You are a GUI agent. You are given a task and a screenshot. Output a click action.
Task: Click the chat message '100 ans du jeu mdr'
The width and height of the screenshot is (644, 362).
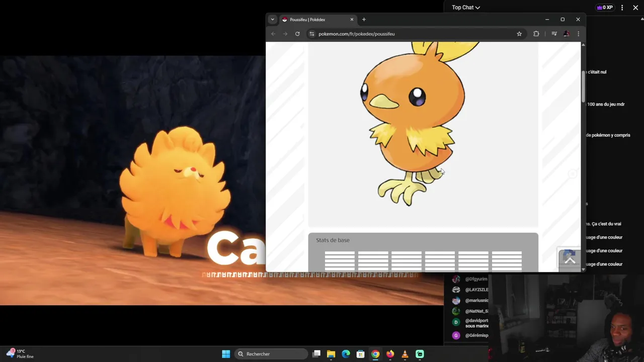click(x=606, y=104)
